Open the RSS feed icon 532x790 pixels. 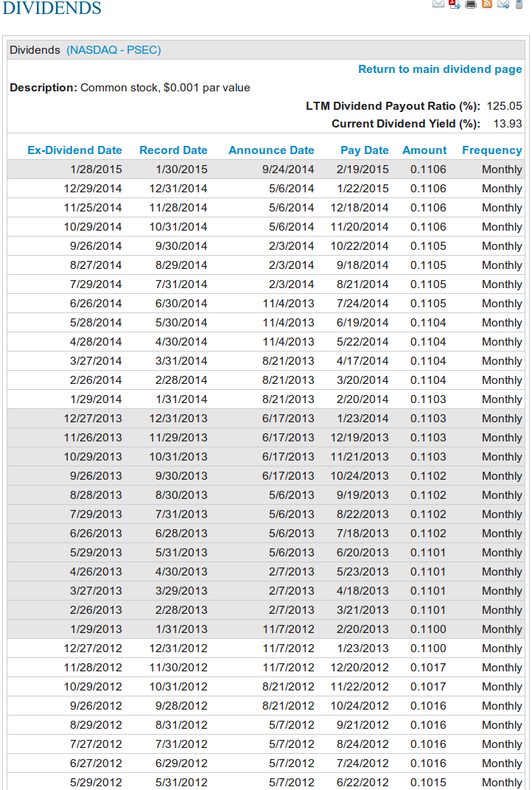[487, 4]
